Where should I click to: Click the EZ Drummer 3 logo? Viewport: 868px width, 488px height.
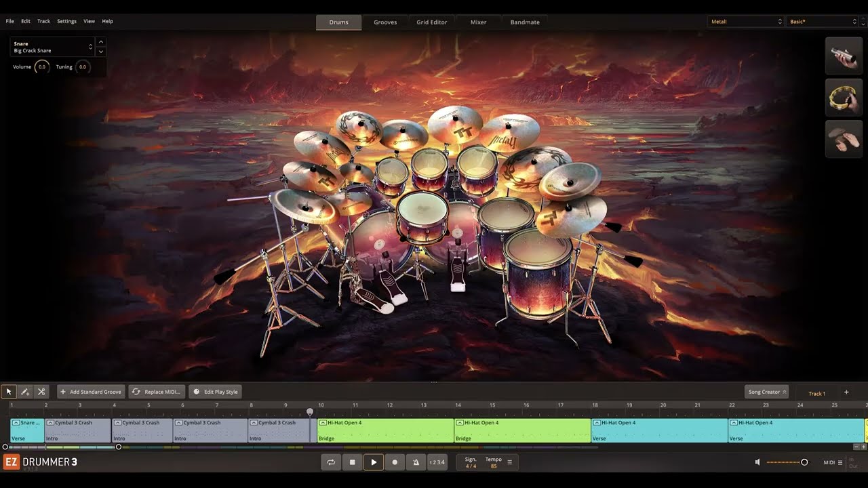click(x=41, y=462)
